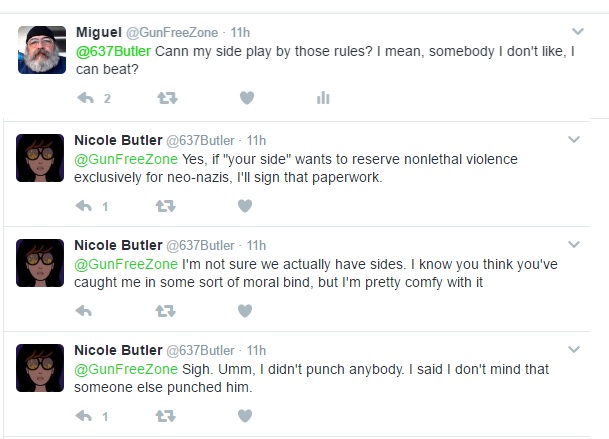Open Nicole Butler's name on second tweet
The image size is (609, 439).
pyautogui.click(x=118, y=140)
